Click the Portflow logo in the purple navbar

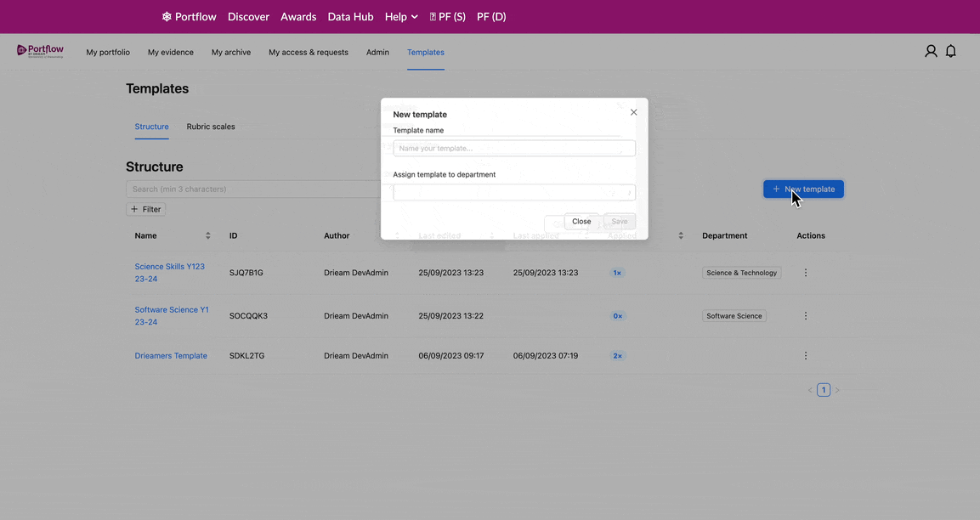click(189, 16)
